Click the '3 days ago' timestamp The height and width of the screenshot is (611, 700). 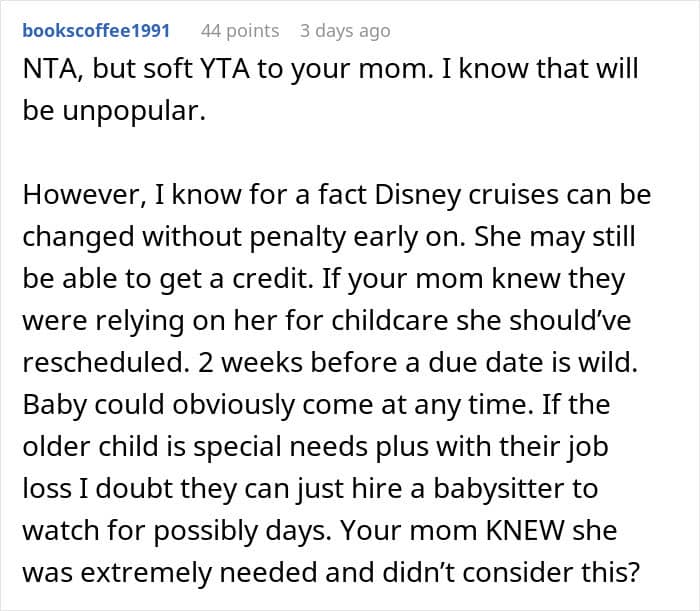coord(344,31)
